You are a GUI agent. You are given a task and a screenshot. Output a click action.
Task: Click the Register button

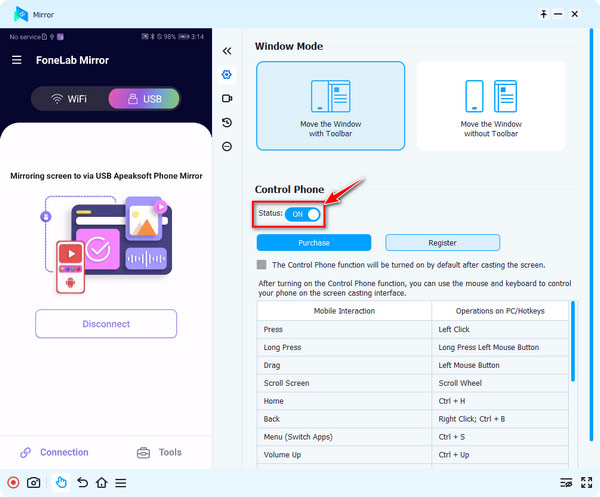point(442,243)
